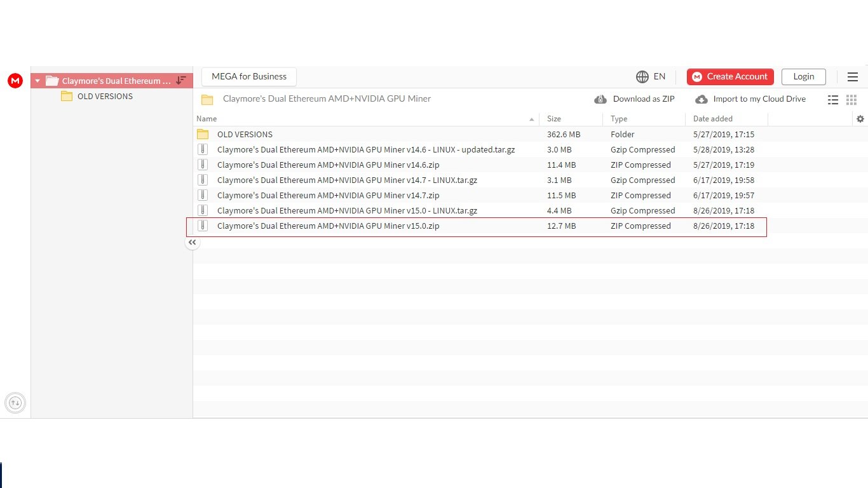The image size is (868, 488).
Task: Click the MEGA for Business button
Action: tap(249, 76)
